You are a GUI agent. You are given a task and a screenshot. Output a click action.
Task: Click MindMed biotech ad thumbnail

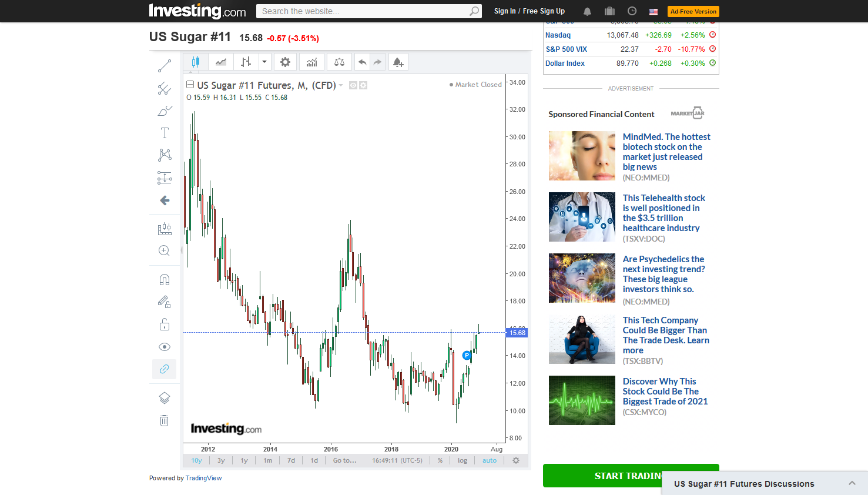pos(582,156)
